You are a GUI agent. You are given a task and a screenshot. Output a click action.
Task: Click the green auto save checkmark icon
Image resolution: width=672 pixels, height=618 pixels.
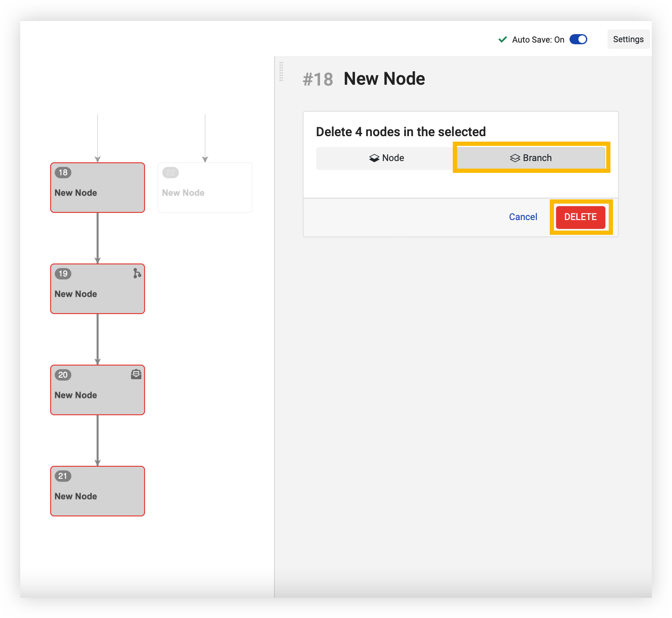[503, 40]
